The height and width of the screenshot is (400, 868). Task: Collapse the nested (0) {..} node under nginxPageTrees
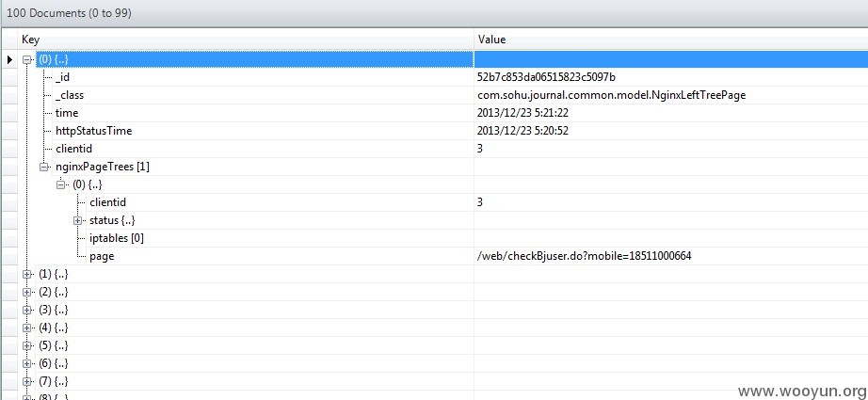point(61,184)
